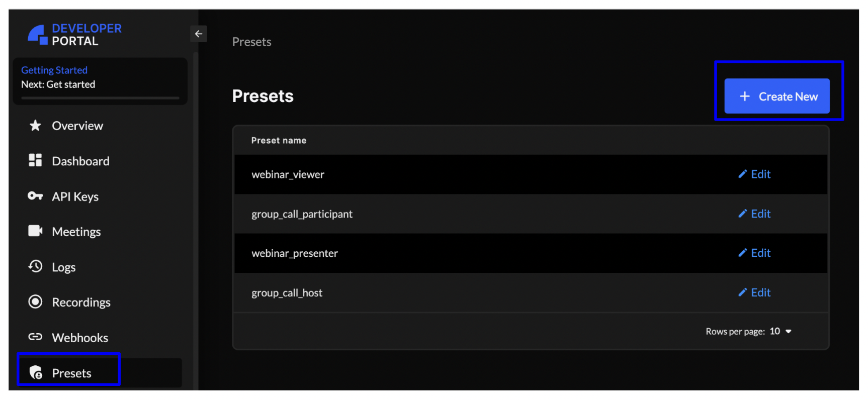
Task: Click the Recordings record icon
Action: point(35,302)
